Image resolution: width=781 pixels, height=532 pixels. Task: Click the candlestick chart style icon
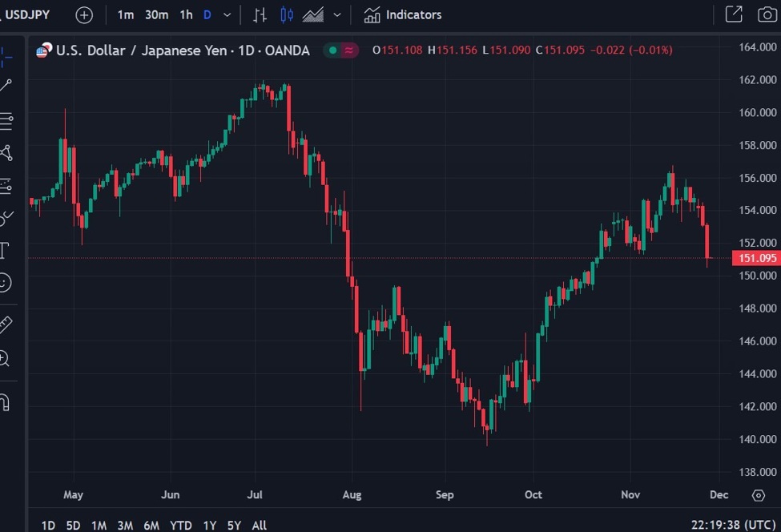286,14
